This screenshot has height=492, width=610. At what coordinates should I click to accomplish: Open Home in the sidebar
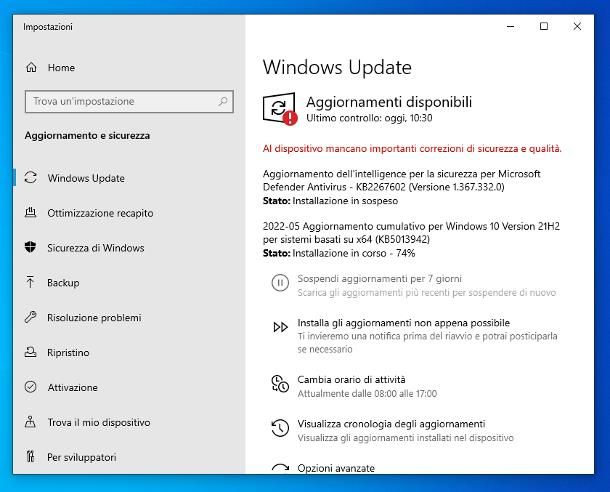61,68
